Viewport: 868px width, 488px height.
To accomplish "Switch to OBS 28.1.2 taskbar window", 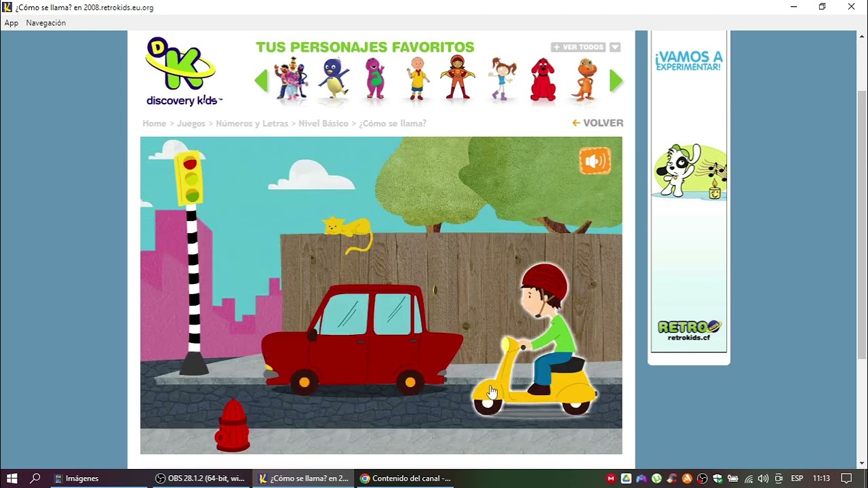I will (x=200, y=479).
